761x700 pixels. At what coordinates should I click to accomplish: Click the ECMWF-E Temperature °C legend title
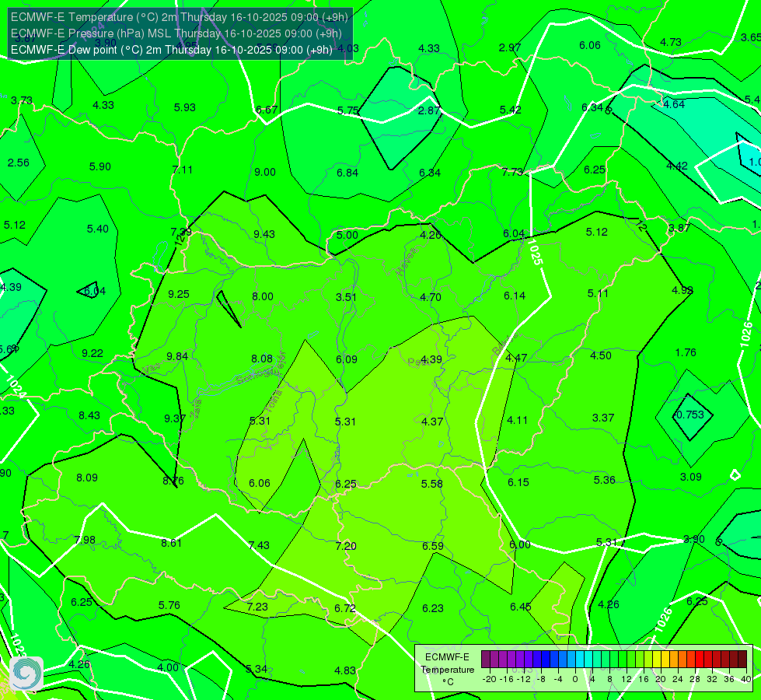[447, 670]
